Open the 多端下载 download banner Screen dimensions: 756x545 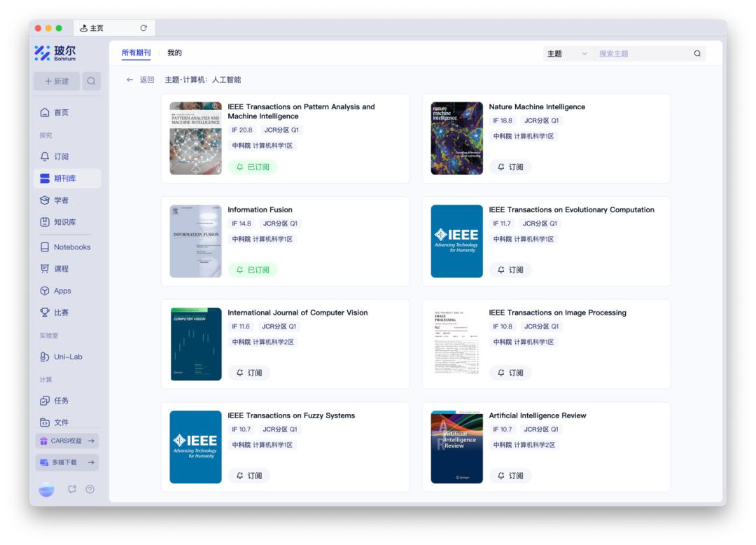click(x=67, y=462)
